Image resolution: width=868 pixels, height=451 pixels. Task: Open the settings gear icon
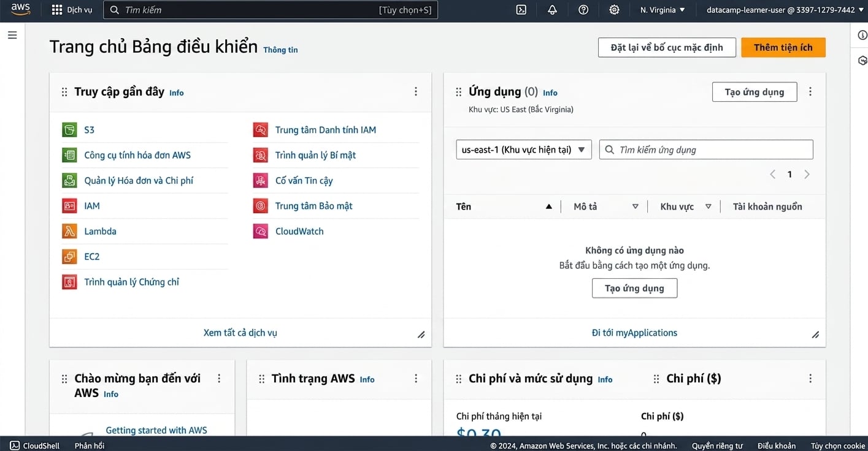pyautogui.click(x=614, y=10)
